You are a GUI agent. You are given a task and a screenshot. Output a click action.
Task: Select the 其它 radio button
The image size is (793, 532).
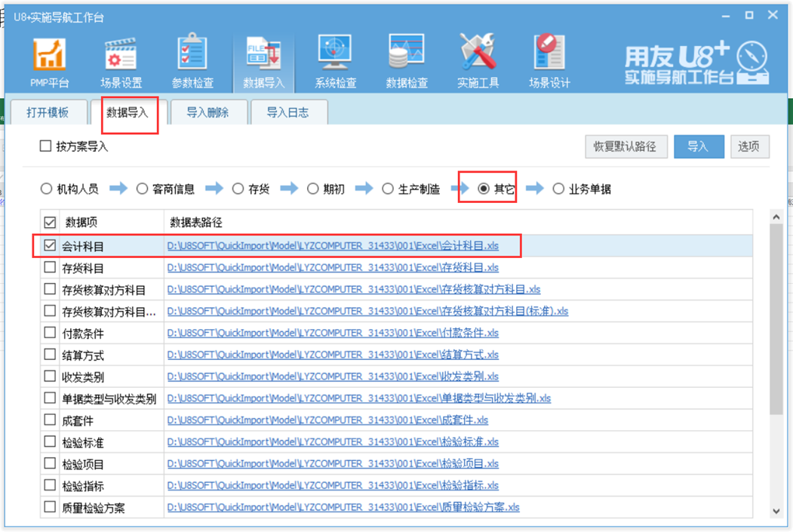click(484, 189)
